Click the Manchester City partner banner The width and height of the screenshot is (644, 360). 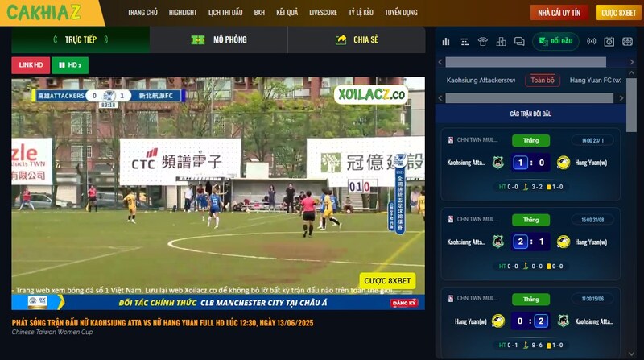click(218, 303)
